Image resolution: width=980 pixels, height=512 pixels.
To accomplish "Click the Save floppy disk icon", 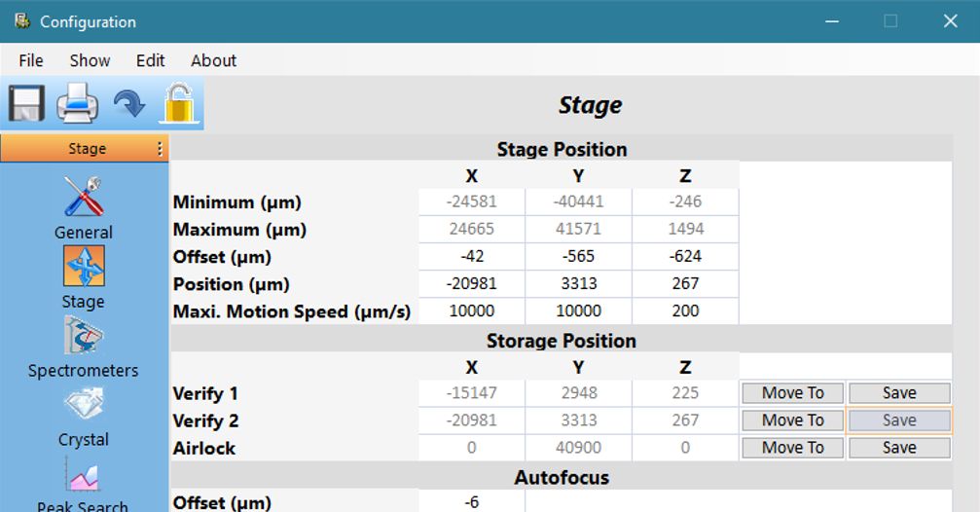I will tap(26, 103).
